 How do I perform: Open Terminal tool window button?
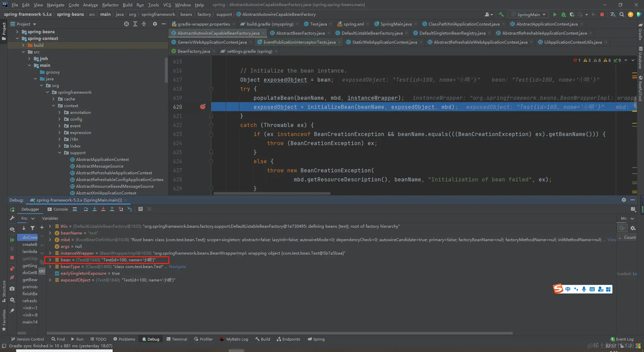click(x=177, y=339)
